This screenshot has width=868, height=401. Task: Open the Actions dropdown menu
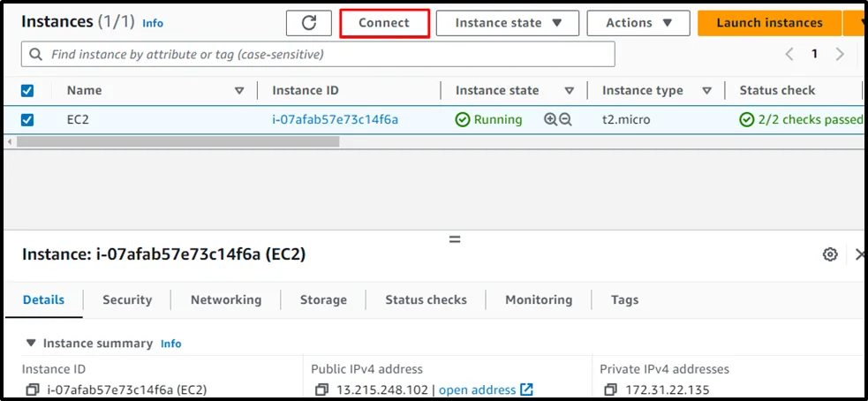639,23
